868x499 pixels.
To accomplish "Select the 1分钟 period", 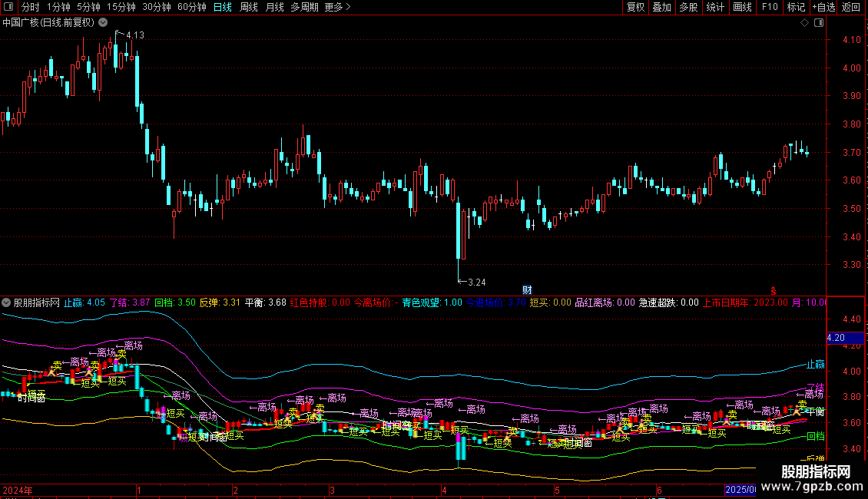I will pyautogui.click(x=58, y=7).
